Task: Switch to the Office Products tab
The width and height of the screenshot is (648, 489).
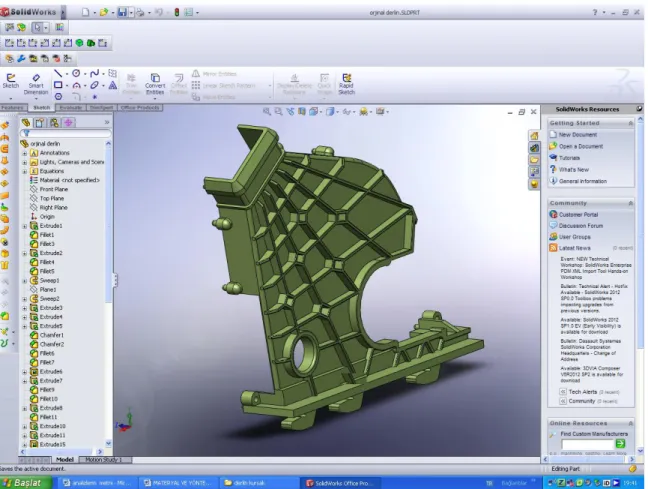Action: [x=140, y=107]
